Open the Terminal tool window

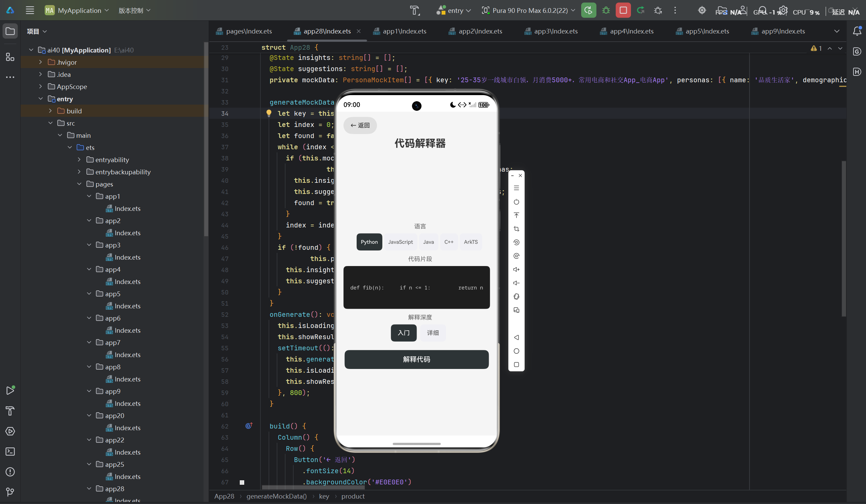coord(10,452)
